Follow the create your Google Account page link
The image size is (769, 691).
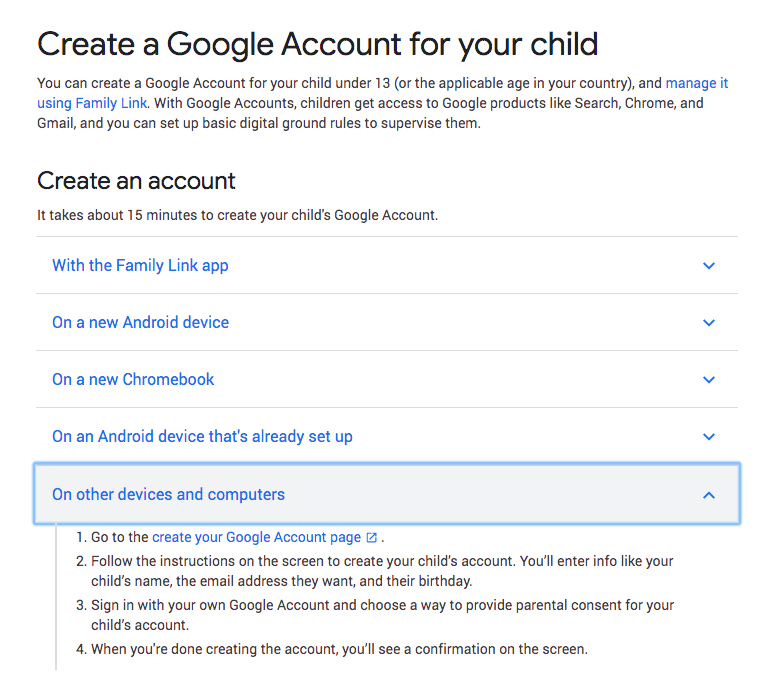point(256,537)
